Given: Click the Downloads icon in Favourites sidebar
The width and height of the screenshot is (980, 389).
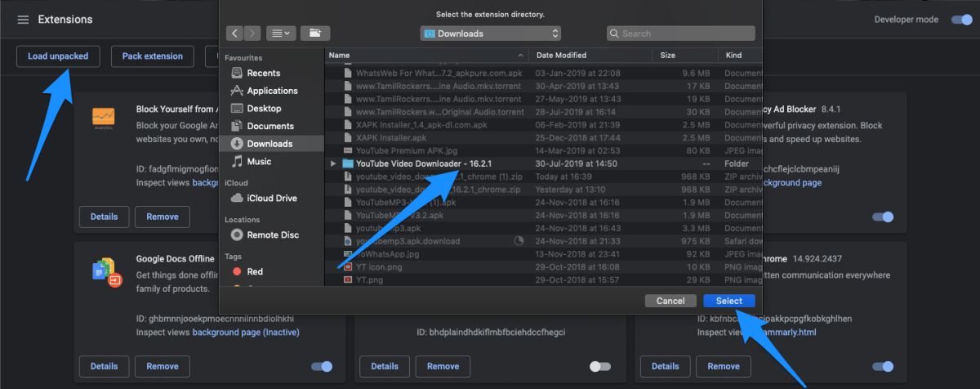Looking at the screenshot, I should click(237, 144).
